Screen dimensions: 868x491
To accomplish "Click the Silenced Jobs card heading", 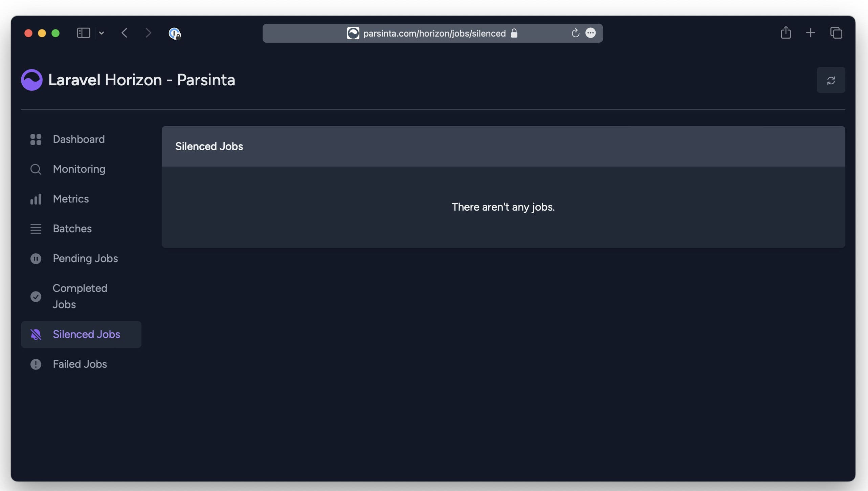I will pos(209,146).
